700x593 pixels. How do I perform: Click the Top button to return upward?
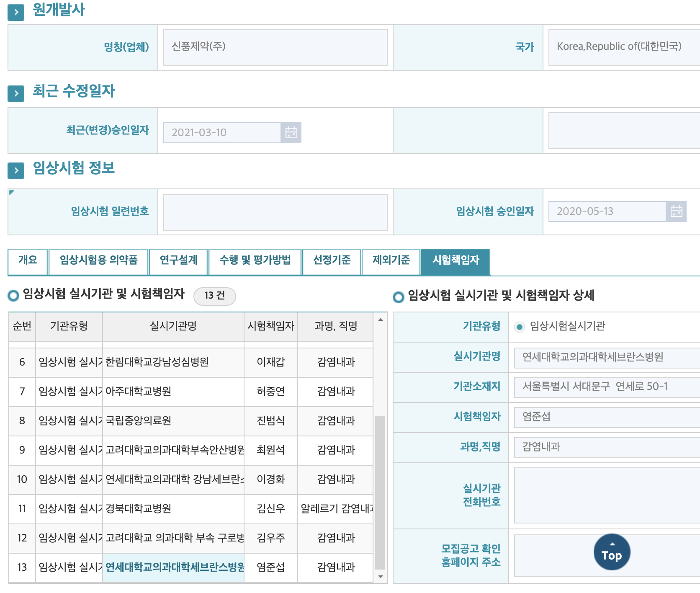[x=611, y=552]
